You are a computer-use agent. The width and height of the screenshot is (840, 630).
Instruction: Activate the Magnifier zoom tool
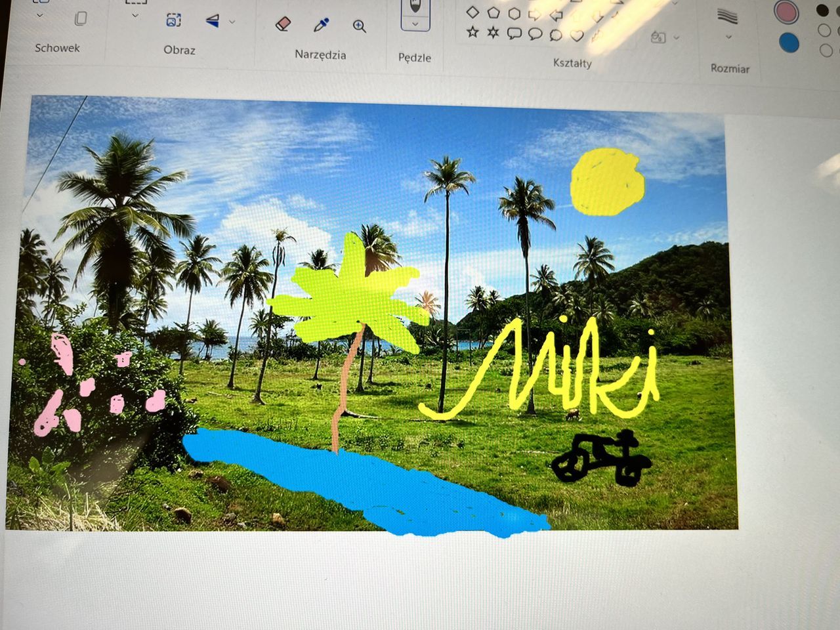(359, 26)
